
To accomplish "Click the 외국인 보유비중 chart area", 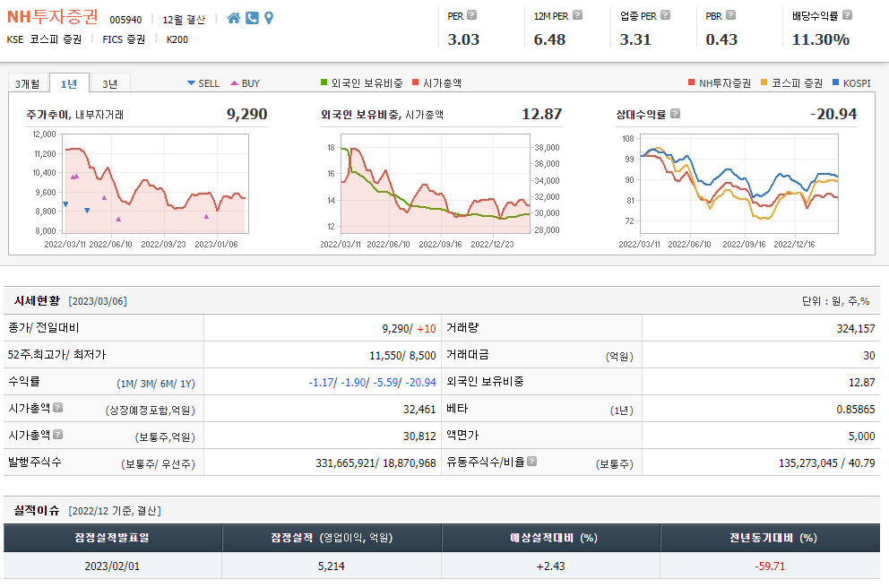I will click(436, 184).
